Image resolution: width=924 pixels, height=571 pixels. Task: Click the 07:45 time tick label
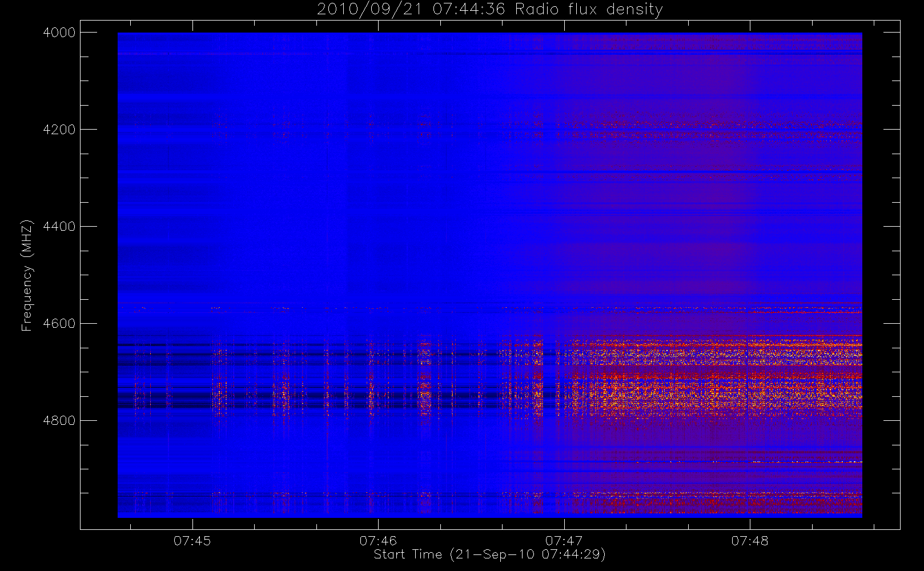(192, 541)
